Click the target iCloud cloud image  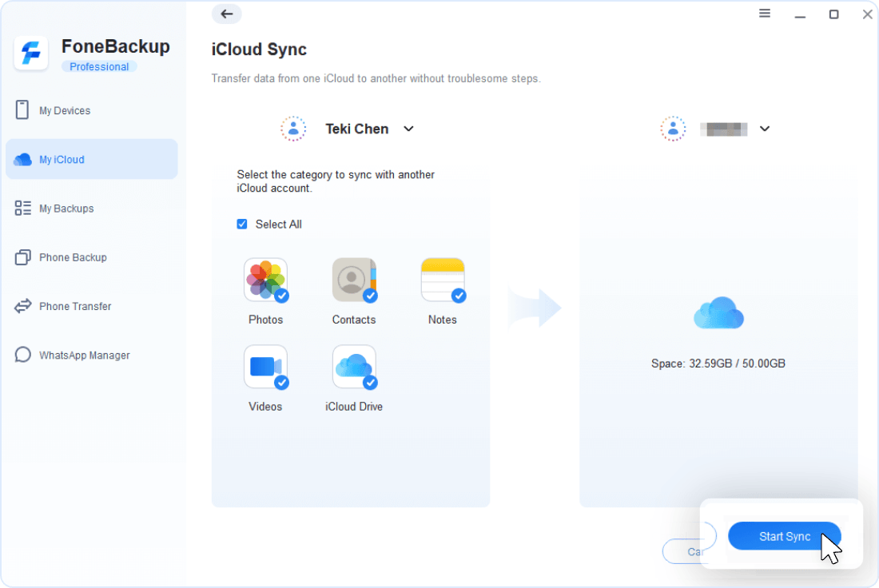tap(718, 312)
